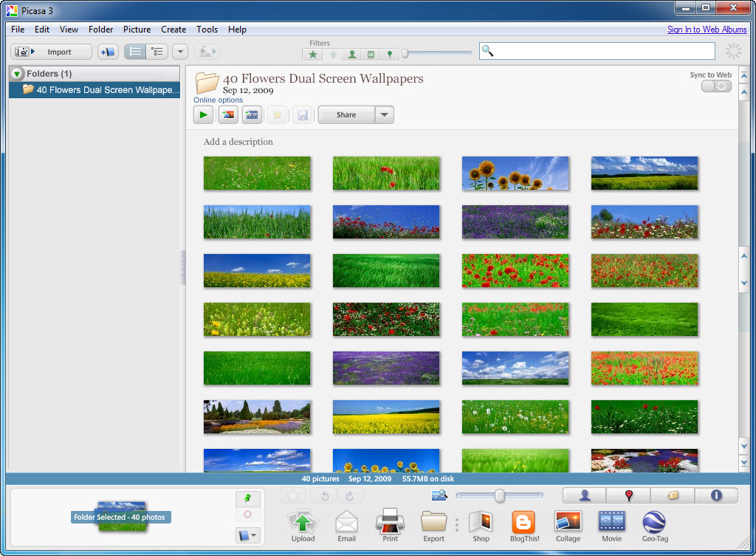Toggle the faces filter

(352, 55)
